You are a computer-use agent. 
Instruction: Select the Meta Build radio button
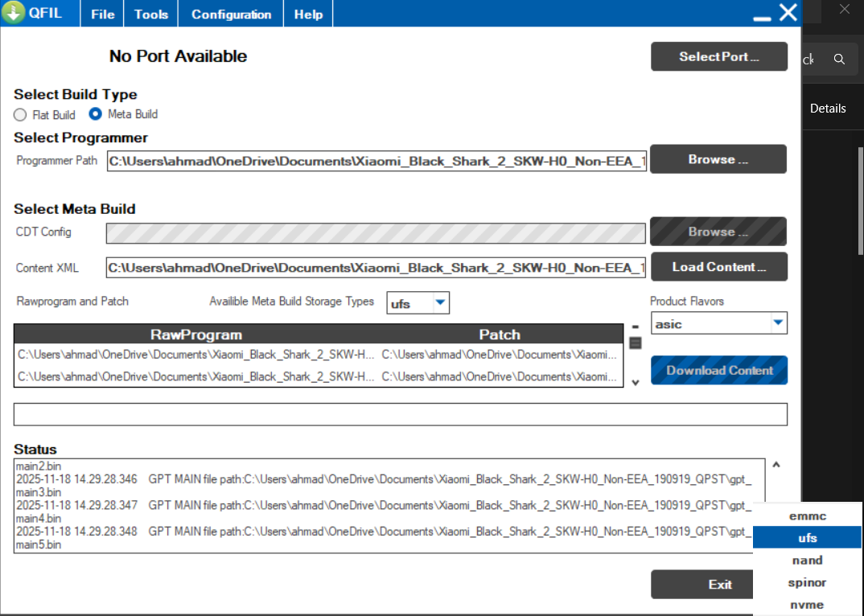tap(96, 114)
